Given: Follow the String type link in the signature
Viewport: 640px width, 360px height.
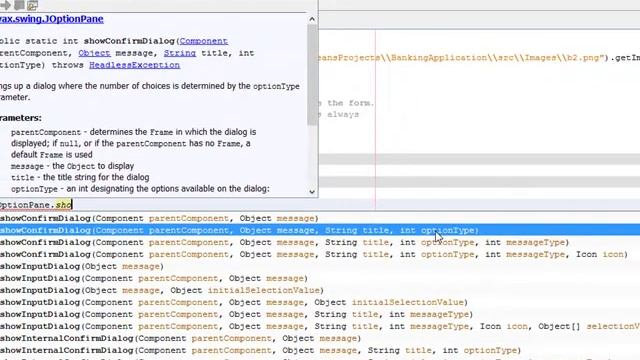Looking at the screenshot, I should (x=180, y=53).
